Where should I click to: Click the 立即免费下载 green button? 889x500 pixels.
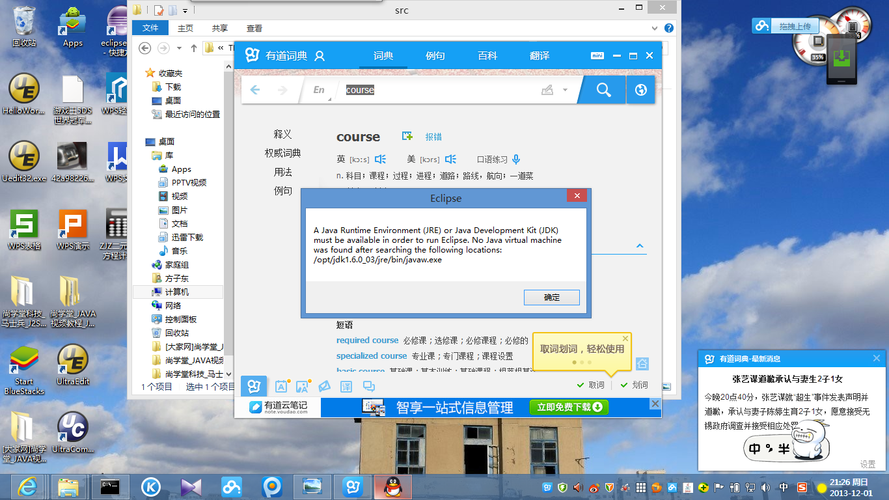tap(569, 407)
